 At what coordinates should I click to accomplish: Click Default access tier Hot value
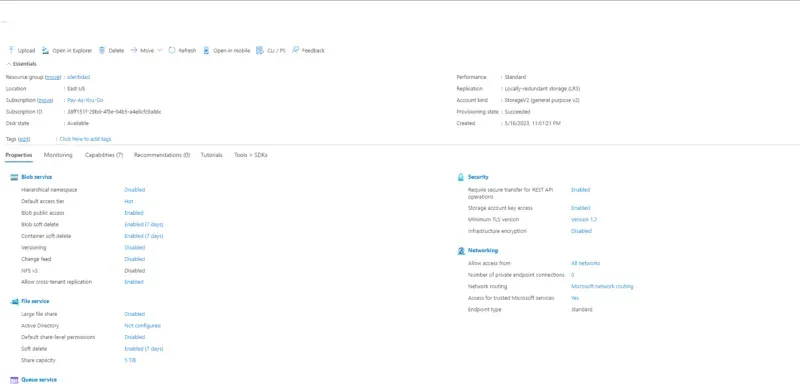(x=129, y=201)
